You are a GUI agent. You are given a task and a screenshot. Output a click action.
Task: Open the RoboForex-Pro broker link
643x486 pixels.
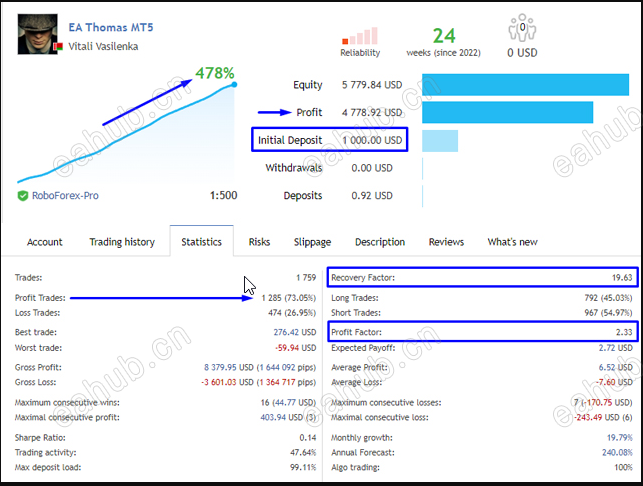coord(65,196)
